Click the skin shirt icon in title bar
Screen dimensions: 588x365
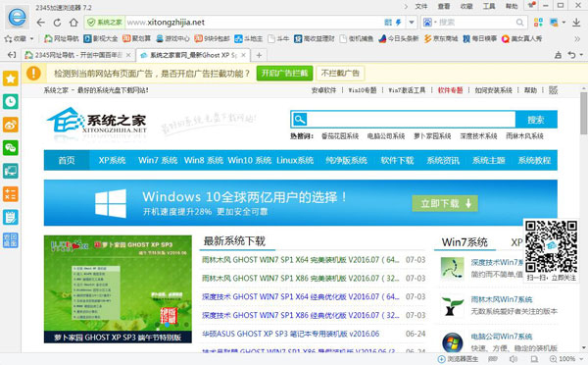531,5
